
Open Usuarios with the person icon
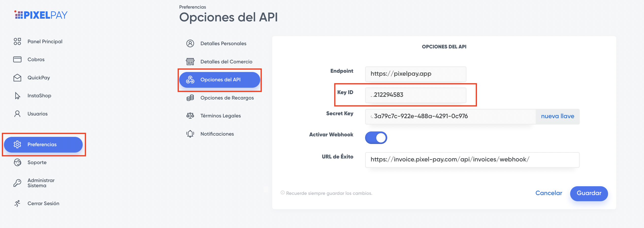coord(17,114)
